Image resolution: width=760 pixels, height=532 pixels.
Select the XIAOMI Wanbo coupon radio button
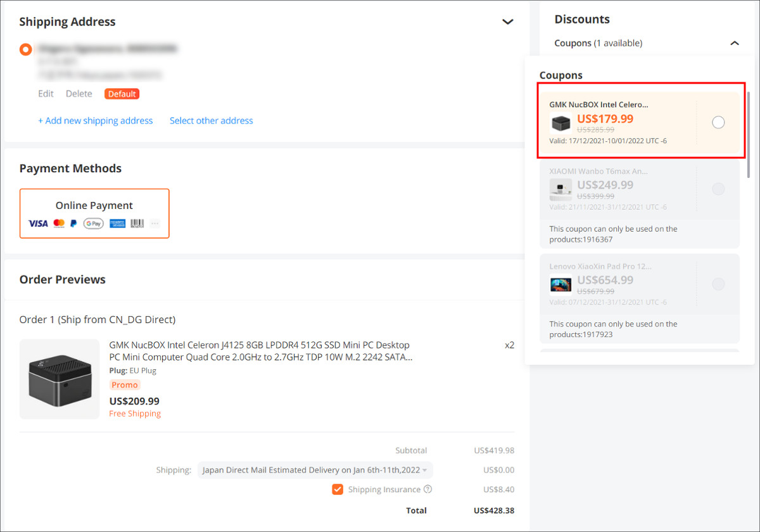coord(718,189)
